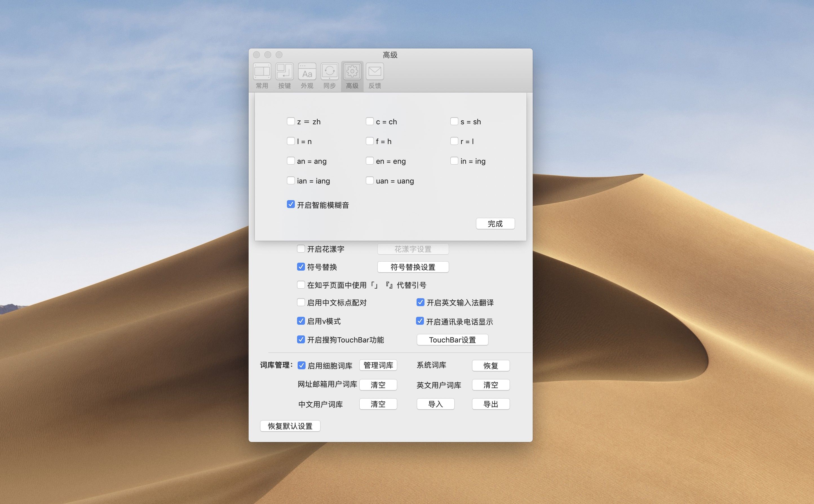Tick the r = l checkbox

pos(454,141)
